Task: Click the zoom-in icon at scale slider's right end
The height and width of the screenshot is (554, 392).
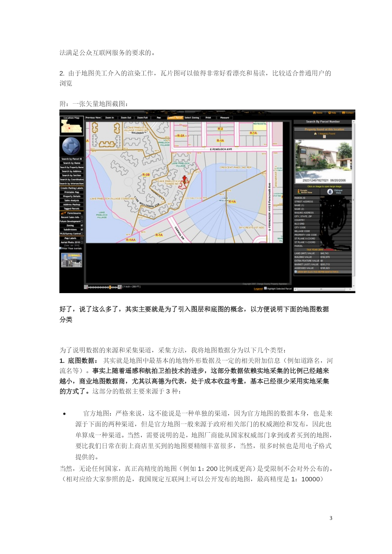Action: [120, 287]
